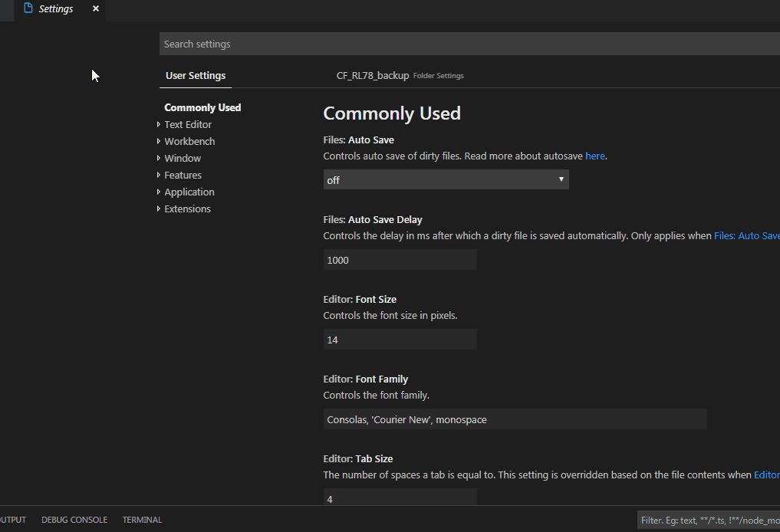Click the Commonly Used heading
The image size is (780, 532).
pyautogui.click(x=392, y=113)
